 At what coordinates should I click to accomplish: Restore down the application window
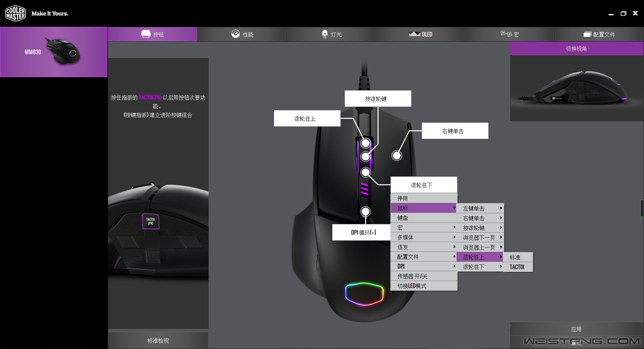click(623, 13)
